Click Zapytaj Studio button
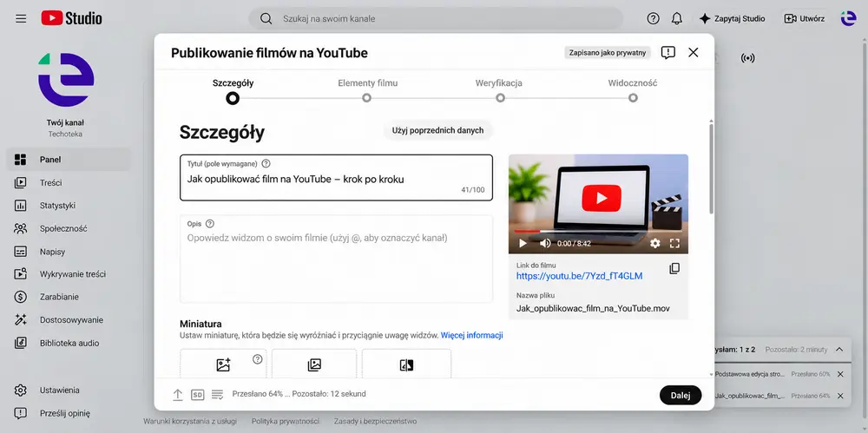The height and width of the screenshot is (433, 868). coord(732,19)
